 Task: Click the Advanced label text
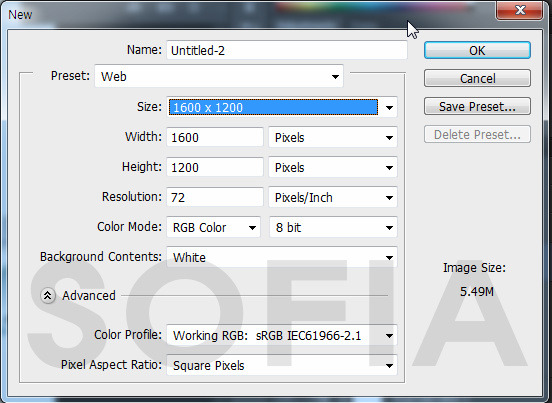[89, 295]
